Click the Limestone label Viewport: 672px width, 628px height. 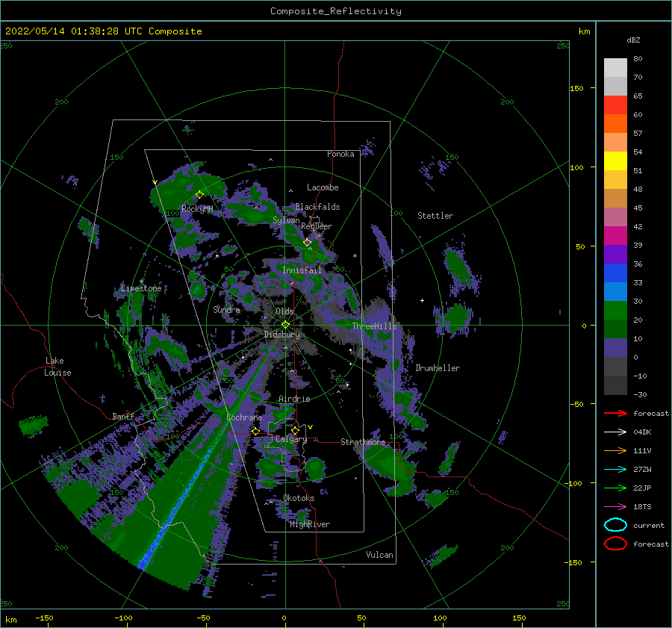[141, 288]
